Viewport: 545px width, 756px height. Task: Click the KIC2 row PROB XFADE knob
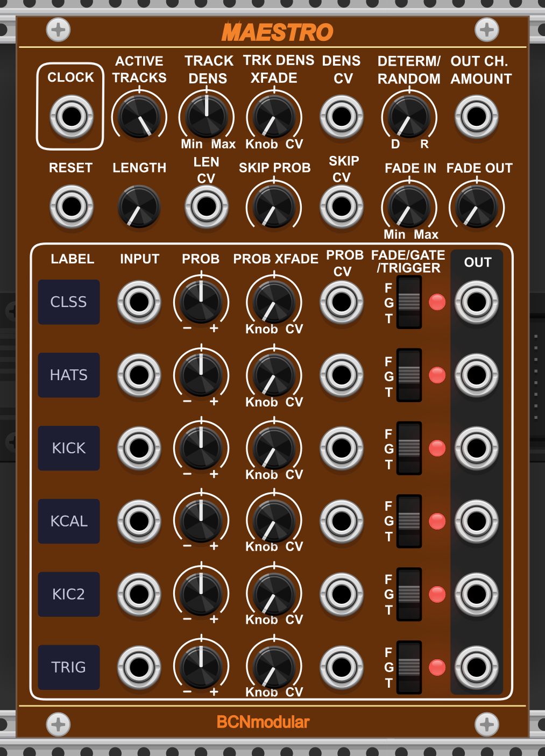[274, 594]
